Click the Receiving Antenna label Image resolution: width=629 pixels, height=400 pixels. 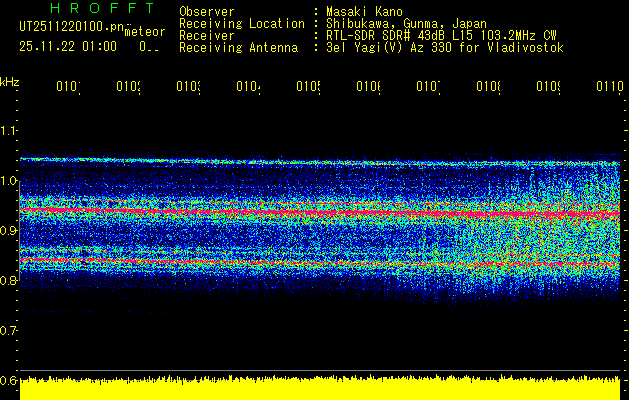pos(238,47)
